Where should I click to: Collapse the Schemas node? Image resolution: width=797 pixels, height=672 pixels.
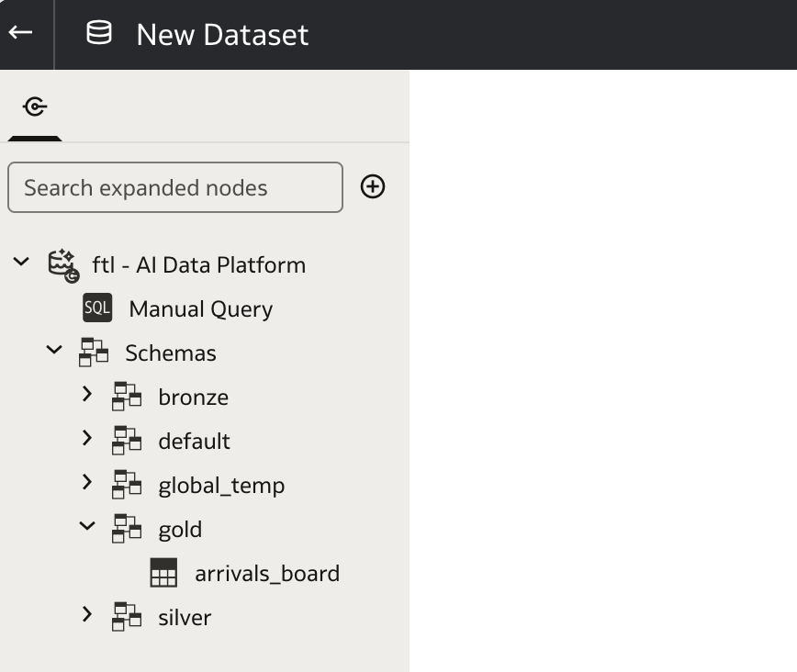54,350
